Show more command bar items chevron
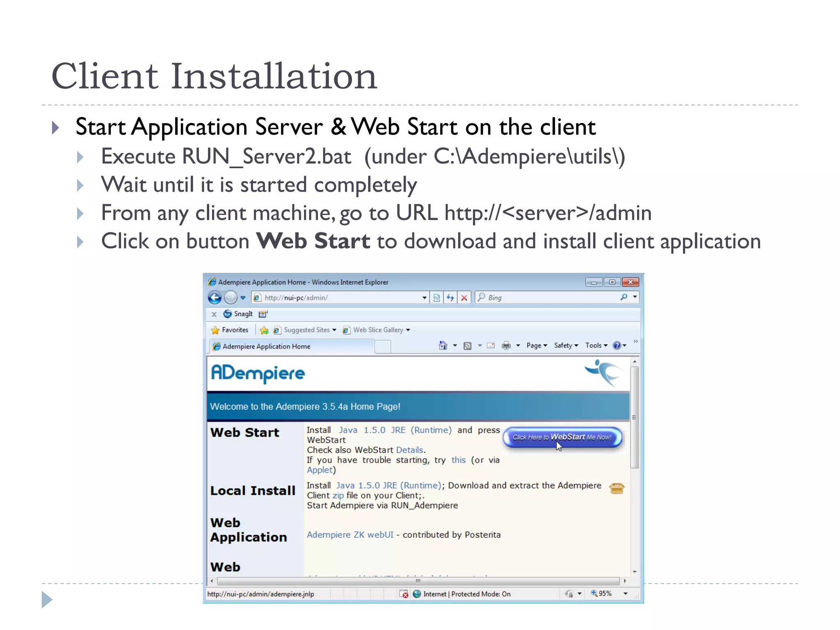This screenshot has width=840, height=630. [x=635, y=341]
